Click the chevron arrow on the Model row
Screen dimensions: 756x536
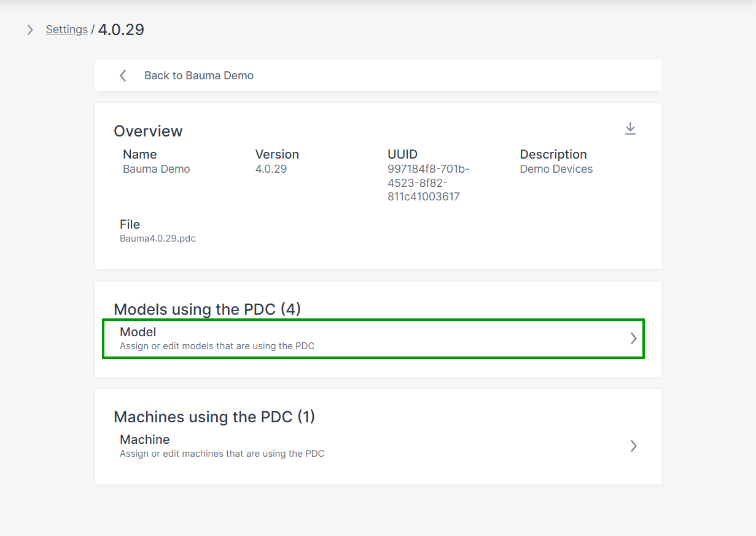[633, 338]
